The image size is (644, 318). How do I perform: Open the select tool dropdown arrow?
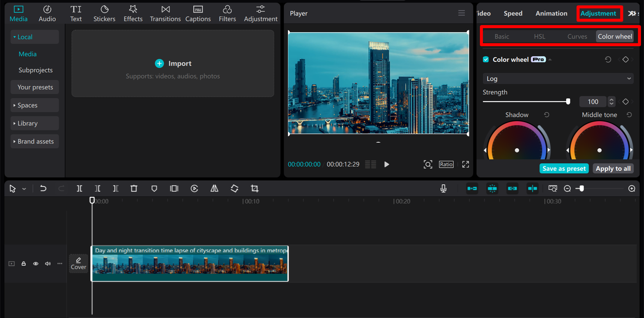click(24, 189)
